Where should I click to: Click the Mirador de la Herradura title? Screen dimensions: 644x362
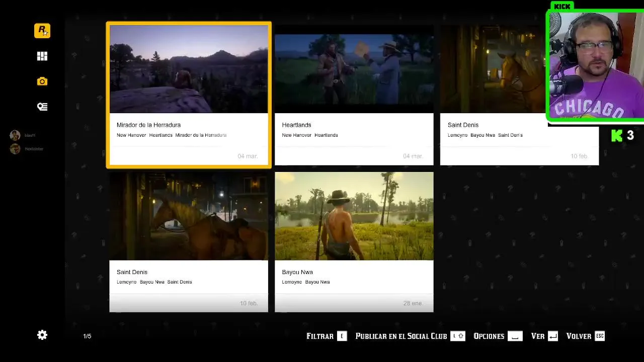[148, 125]
